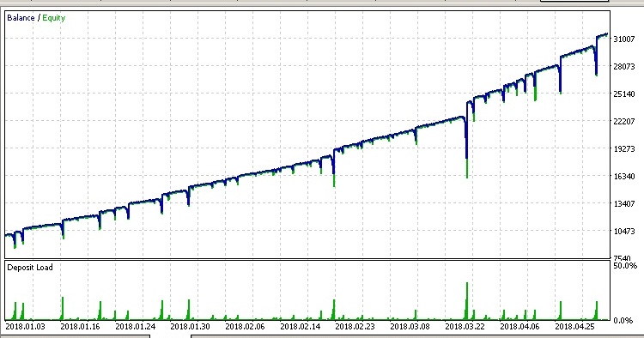Select the 2018.02.23 date label
The height and width of the screenshot is (338, 644).
pos(355,327)
